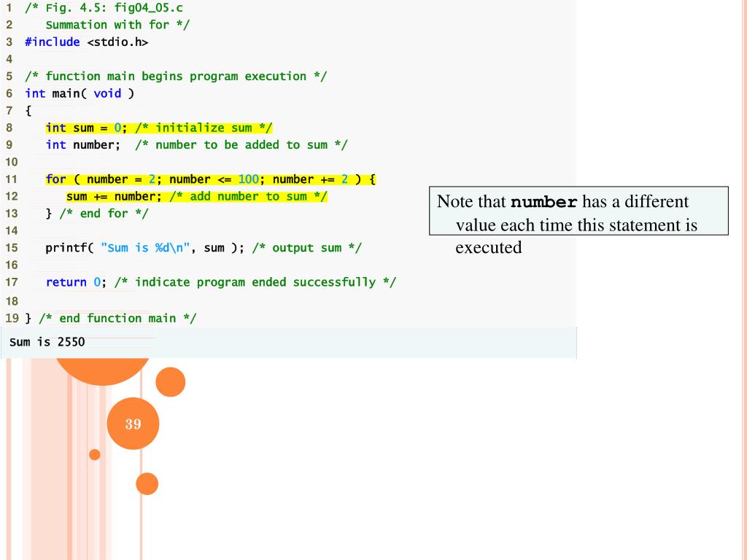Click the comment 'Fig. 4.5: fig04_05.c'
This screenshot has height=560, width=747.
point(104,8)
